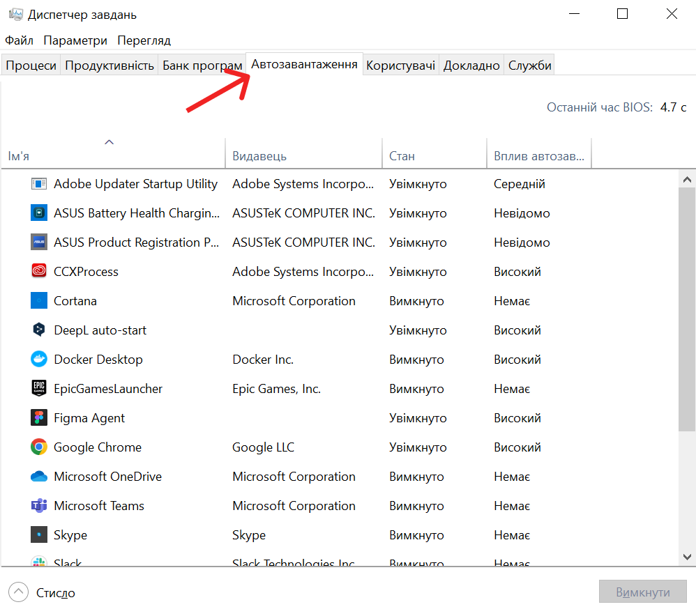The width and height of the screenshot is (696, 616).
Task: Click the scrollbar down arrow
Action: pos(687,557)
